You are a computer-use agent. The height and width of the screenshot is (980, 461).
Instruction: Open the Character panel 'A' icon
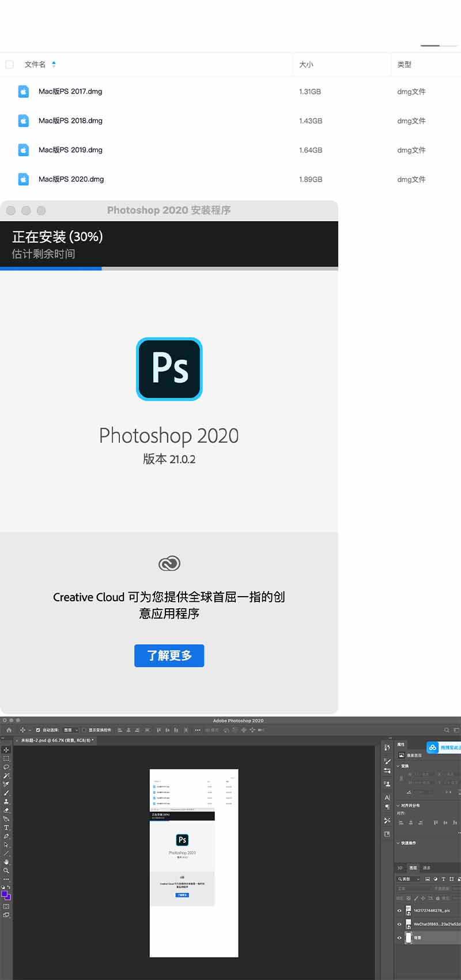click(387, 797)
